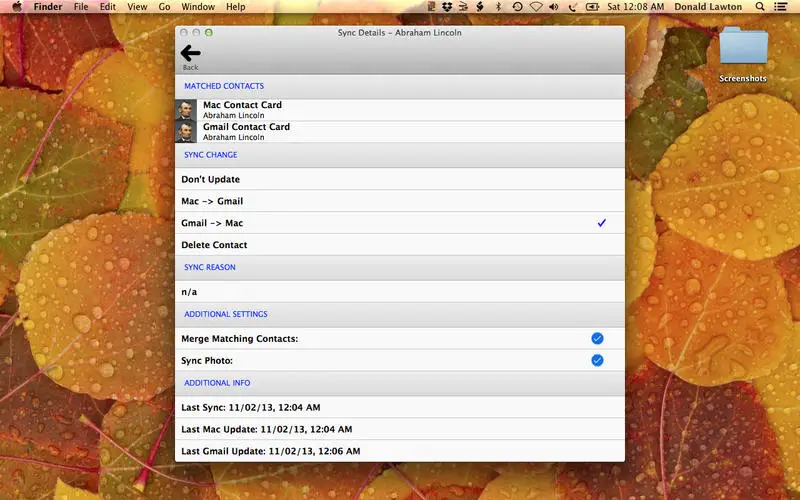
Task: Click the ADDITIONAL INFO header
Action: (x=217, y=383)
